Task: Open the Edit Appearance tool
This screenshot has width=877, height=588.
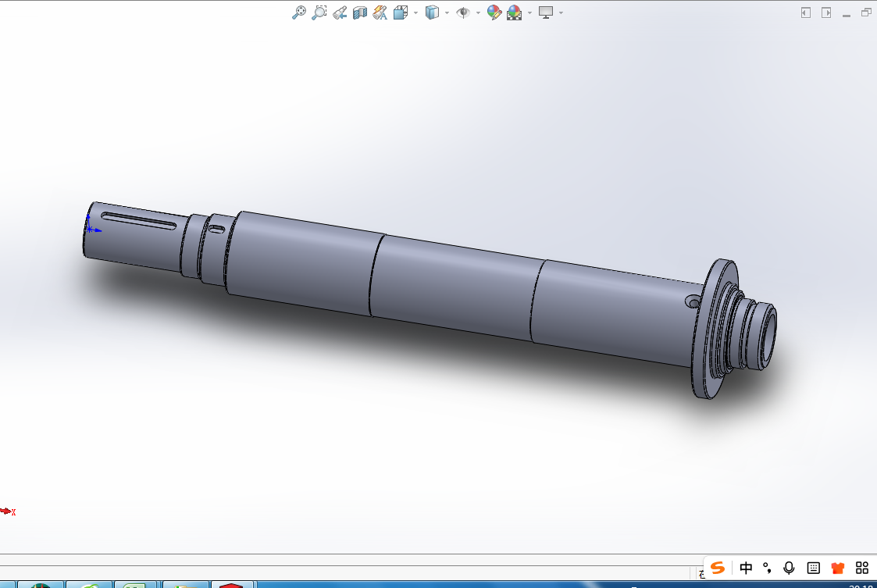Action: point(494,12)
